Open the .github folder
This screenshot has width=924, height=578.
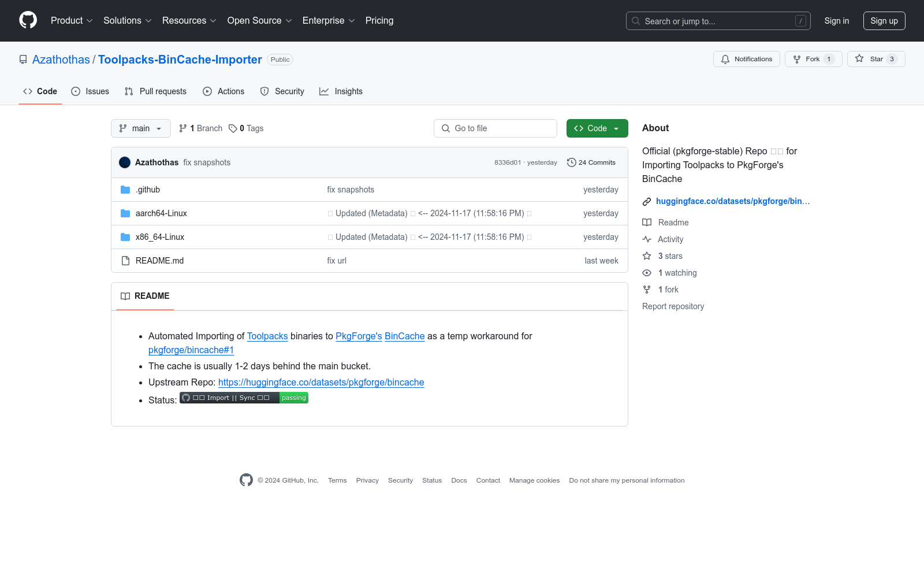pyautogui.click(x=148, y=190)
